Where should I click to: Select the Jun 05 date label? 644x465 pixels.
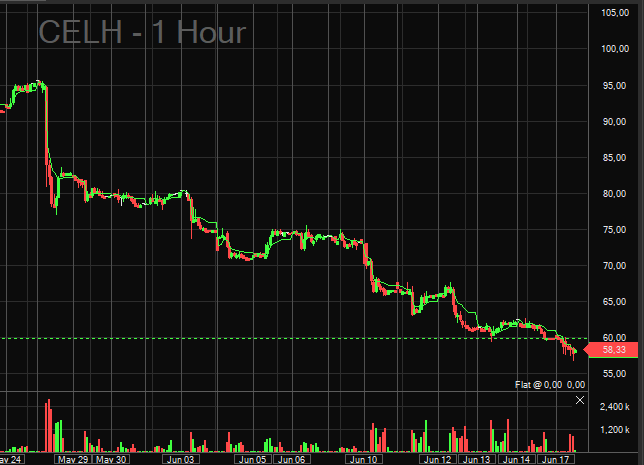pos(252,460)
